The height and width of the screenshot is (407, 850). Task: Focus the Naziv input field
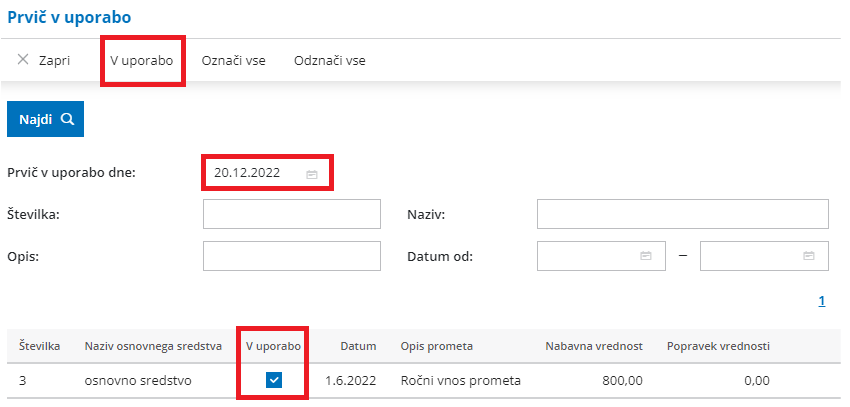click(x=682, y=214)
